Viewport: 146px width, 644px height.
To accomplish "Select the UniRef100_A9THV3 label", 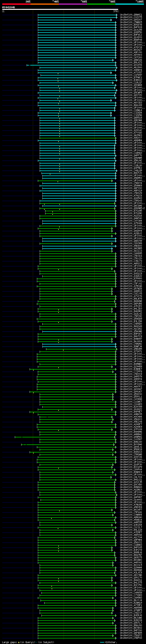I will (131, 55).
